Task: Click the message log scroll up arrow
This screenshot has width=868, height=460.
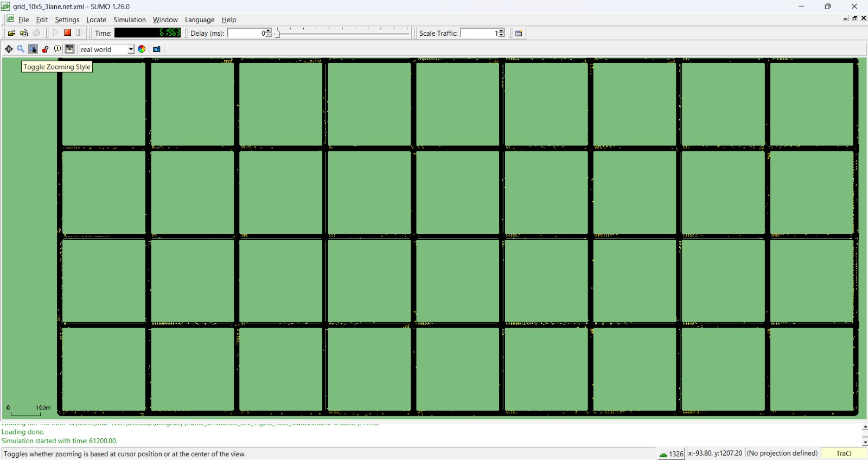Action: (x=865, y=427)
